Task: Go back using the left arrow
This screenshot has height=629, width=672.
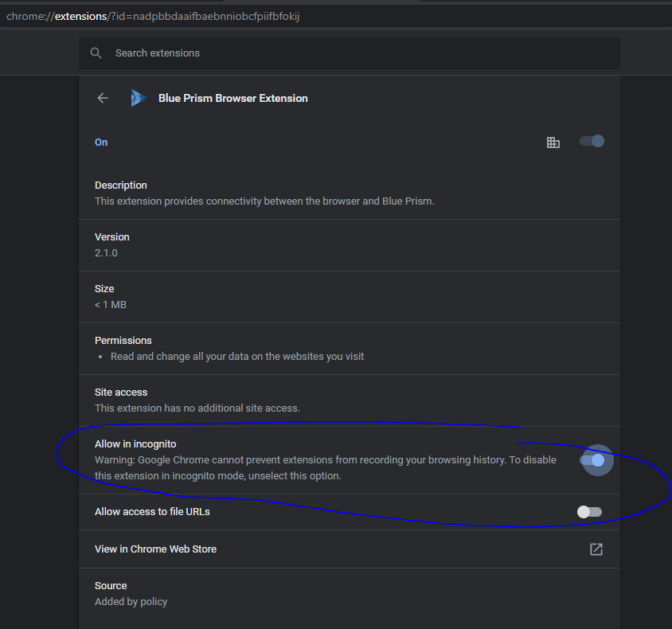Action: (x=103, y=98)
